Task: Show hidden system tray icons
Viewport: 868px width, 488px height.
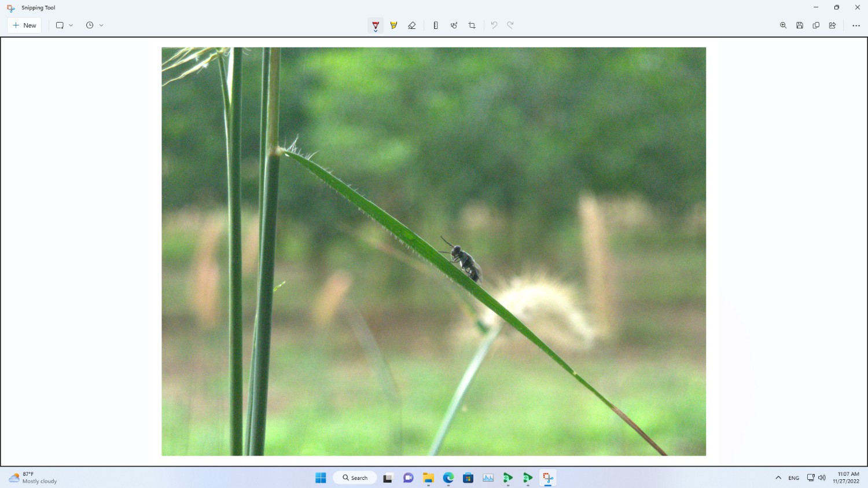Action: tap(778, 478)
